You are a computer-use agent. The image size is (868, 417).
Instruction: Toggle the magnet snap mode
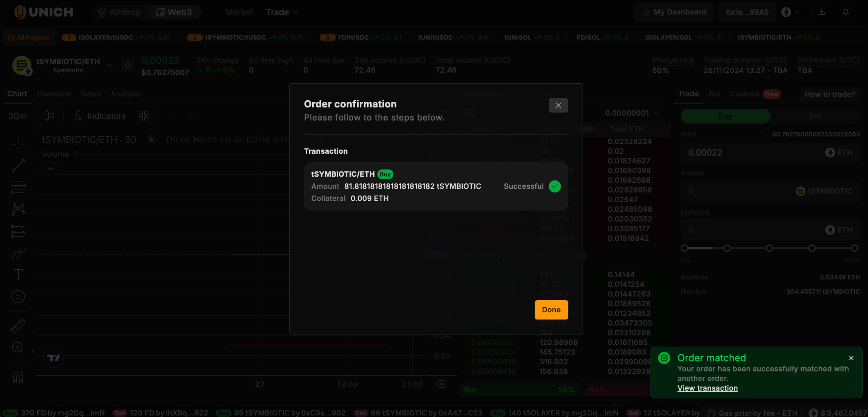[18, 377]
